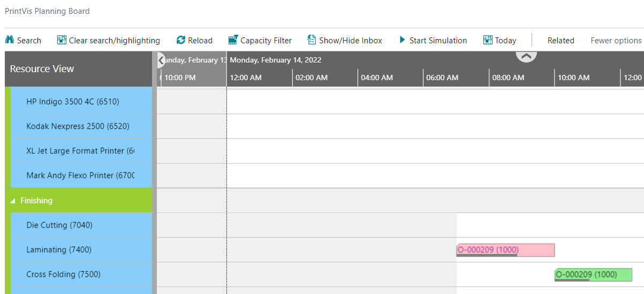The height and width of the screenshot is (294, 644).
Task: Click Fewer options
Action: pyautogui.click(x=616, y=41)
